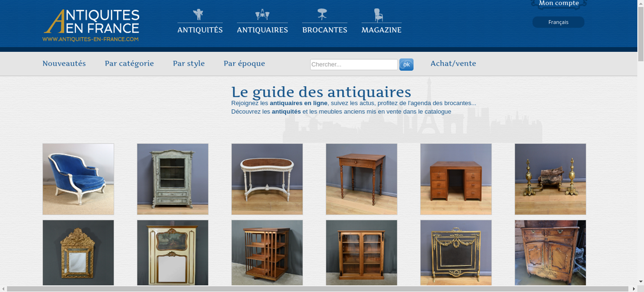This screenshot has height=292, width=644.
Task: Open the brass andirons fireplace thumbnail
Action: point(550,179)
